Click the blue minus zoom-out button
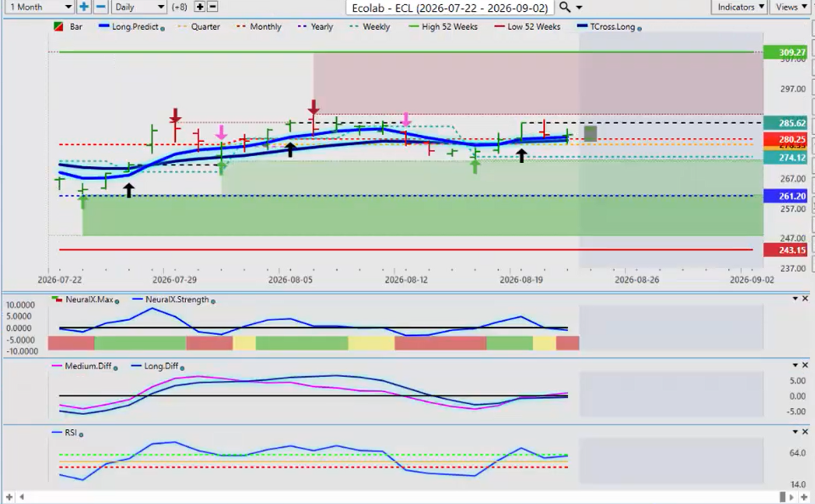Viewport: 815px width, 504px height. coord(101,7)
